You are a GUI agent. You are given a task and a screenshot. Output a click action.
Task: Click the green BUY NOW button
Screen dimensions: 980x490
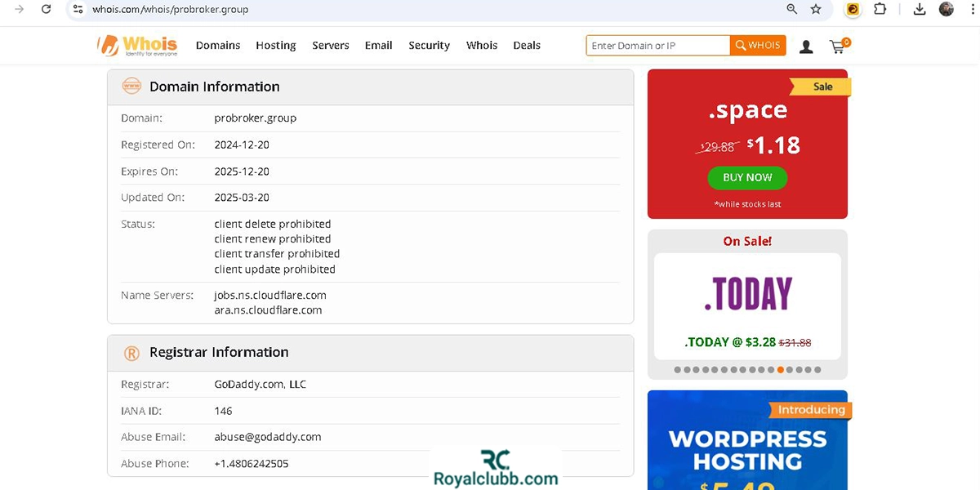point(747,177)
